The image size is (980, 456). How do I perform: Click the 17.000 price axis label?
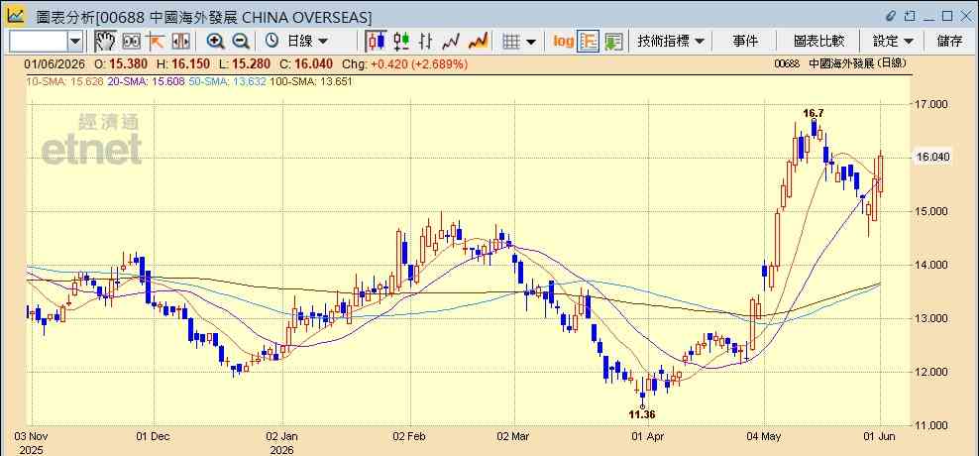click(930, 104)
